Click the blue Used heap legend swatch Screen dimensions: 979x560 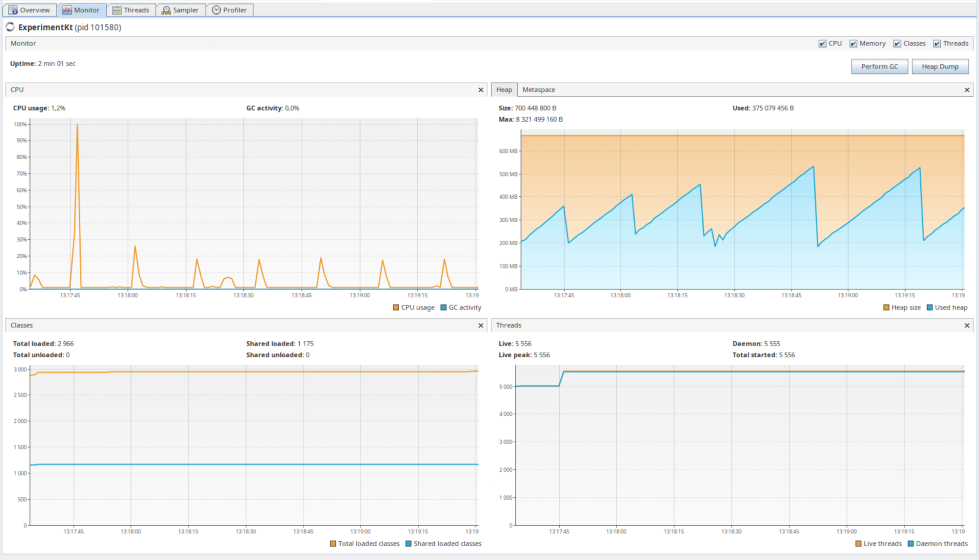click(x=930, y=308)
